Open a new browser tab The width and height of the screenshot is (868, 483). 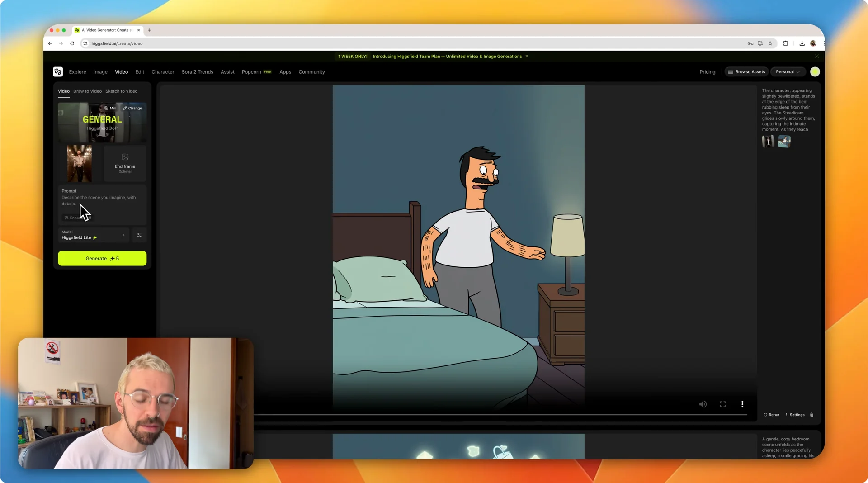click(150, 30)
